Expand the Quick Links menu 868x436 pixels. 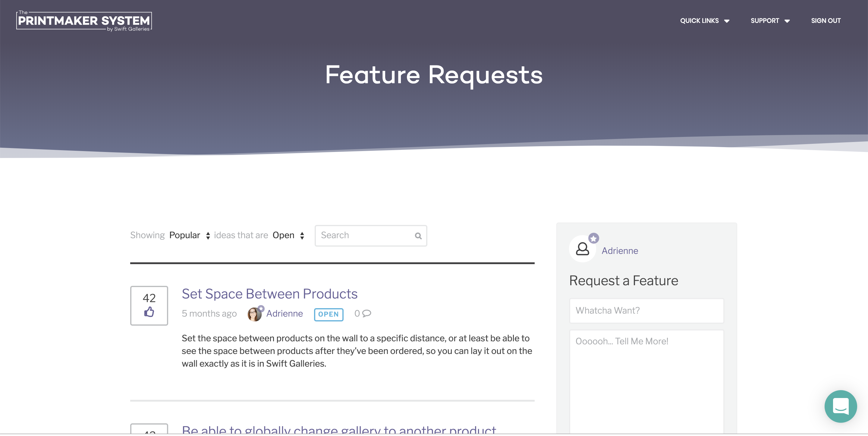tap(705, 21)
